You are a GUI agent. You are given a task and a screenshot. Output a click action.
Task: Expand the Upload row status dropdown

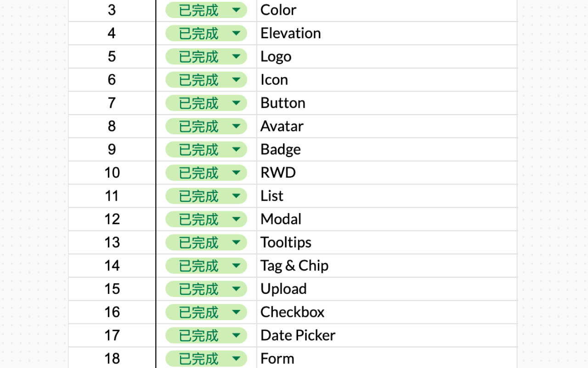point(236,289)
